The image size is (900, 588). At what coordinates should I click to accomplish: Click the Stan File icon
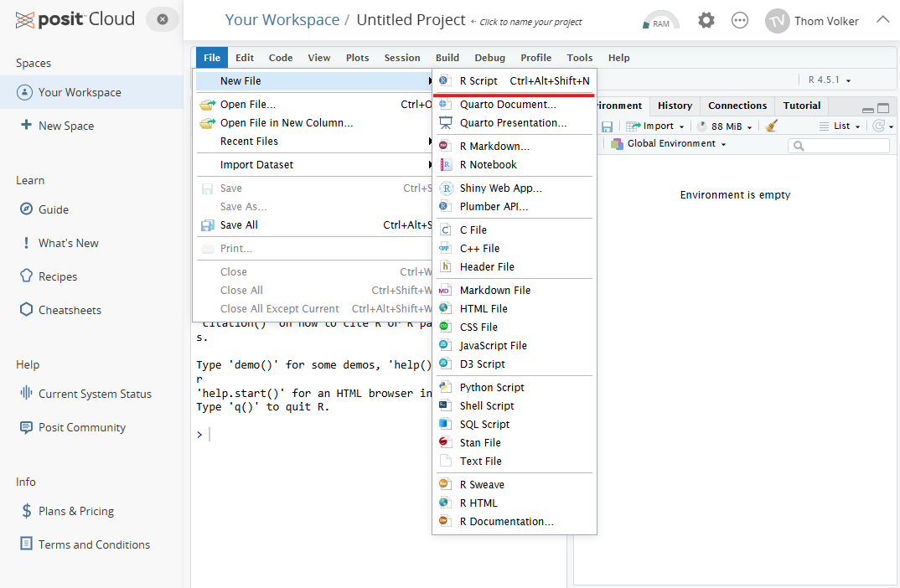click(444, 441)
